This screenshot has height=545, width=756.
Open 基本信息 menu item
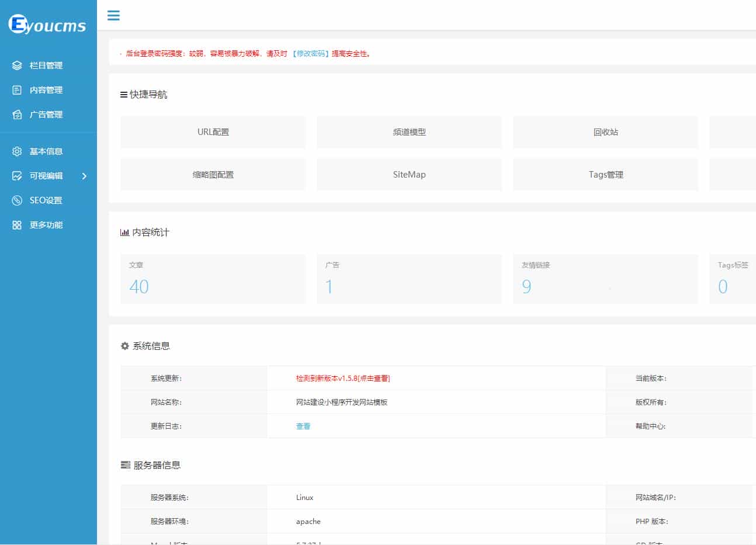(x=48, y=151)
